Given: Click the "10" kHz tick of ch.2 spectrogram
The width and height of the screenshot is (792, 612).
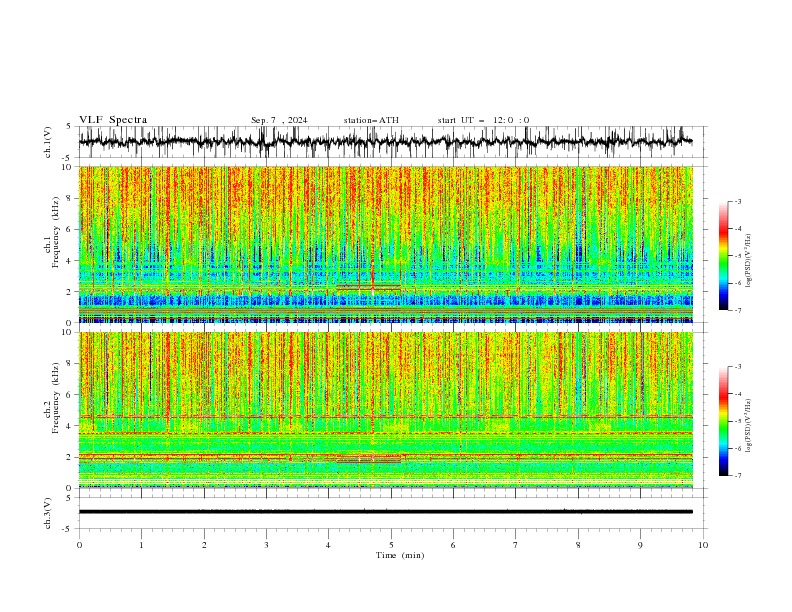Looking at the screenshot, I should click(68, 332).
